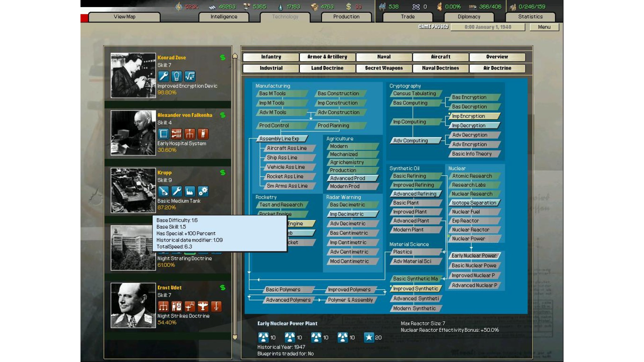Click the first radiation component icon
The width and height of the screenshot is (644, 362).
(263, 338)
